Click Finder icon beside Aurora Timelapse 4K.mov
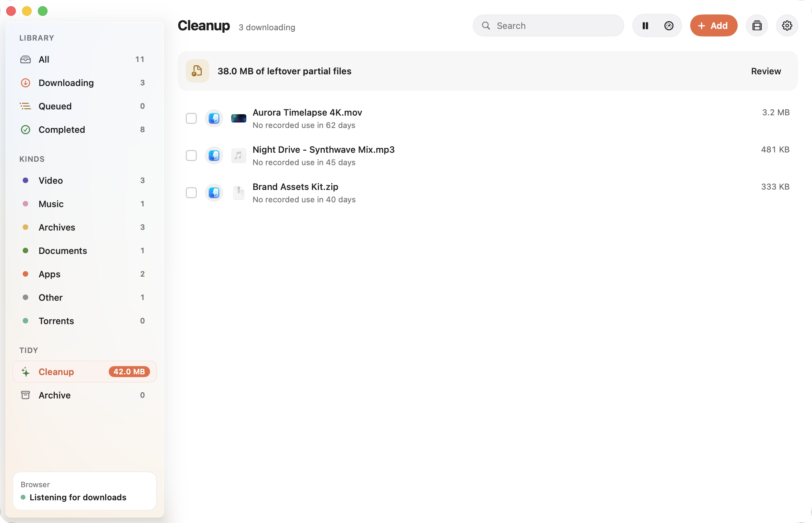This screenshot has height=523, width=812. [x=214, y=119]
